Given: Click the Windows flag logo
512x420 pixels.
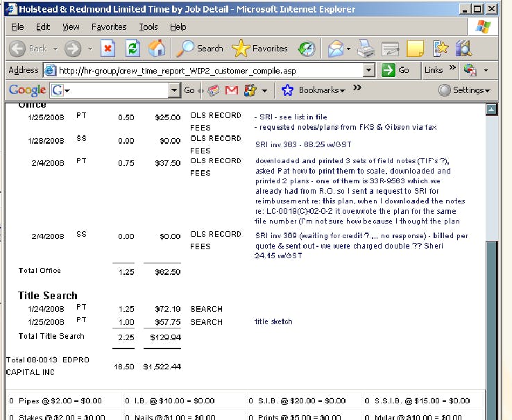Looking at the screenshot, I should pyautogui.click(x=483, y=27).
